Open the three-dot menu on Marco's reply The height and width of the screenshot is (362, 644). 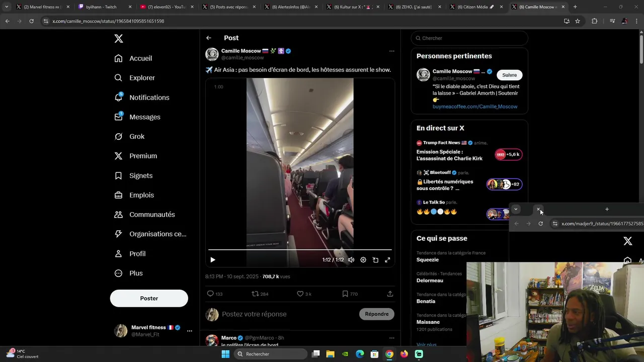click(391, 338)
